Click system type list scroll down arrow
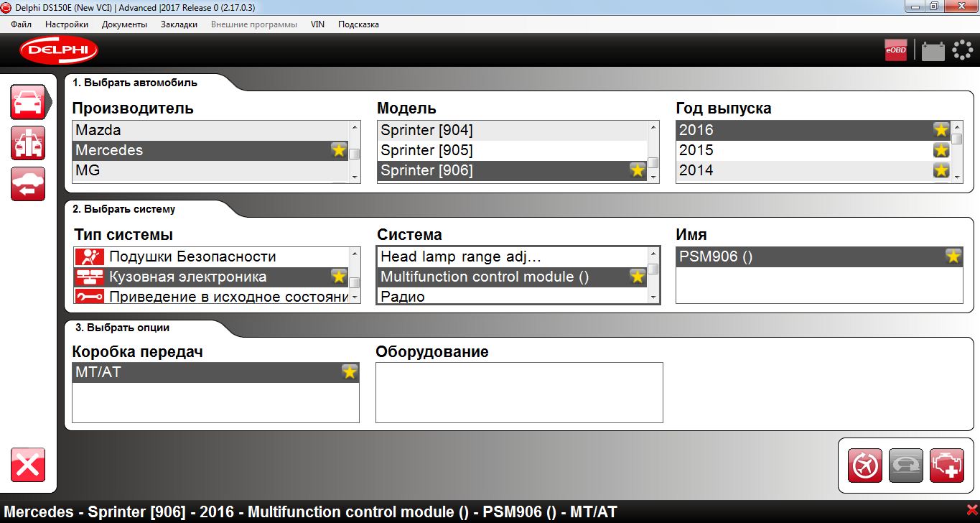 click(355, 297)
